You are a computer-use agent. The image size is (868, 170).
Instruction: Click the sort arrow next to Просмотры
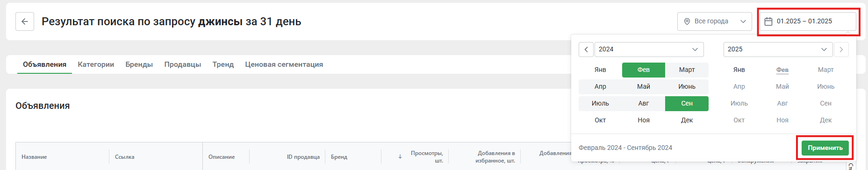pyautogui.click(x=400, y=156)
